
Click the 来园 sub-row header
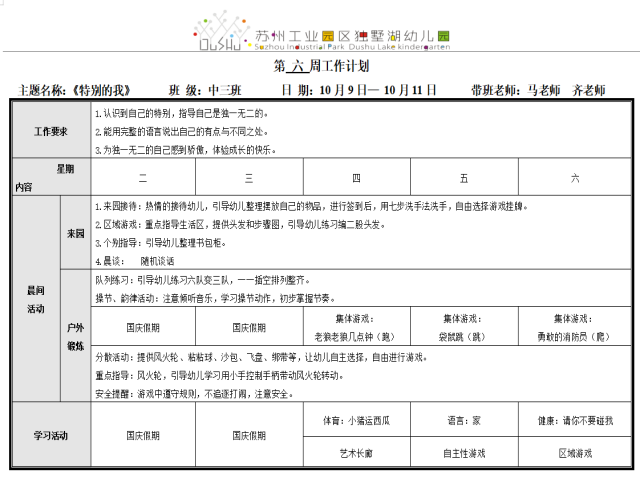[x=75, y=232]
